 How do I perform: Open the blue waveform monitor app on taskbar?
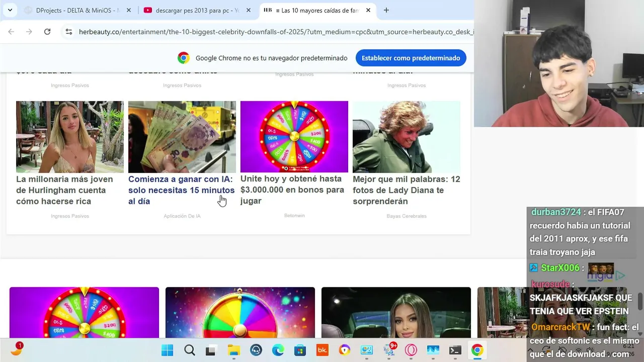point(433,350)
